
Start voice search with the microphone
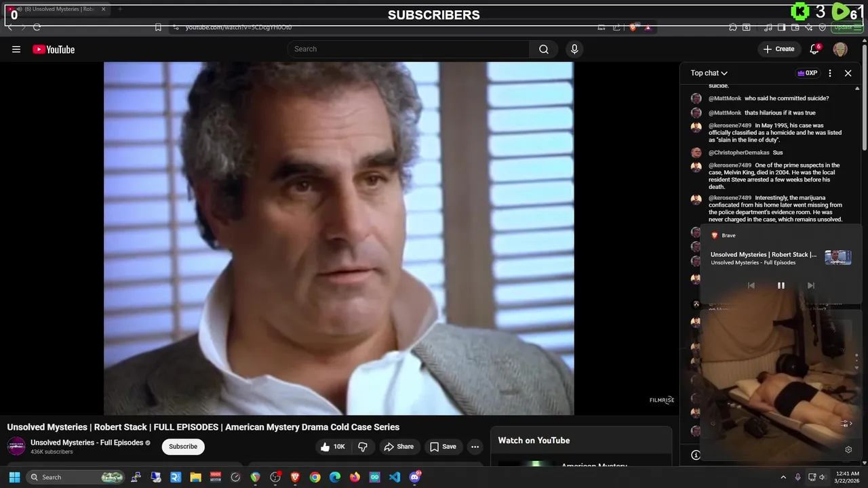point(574,49)
